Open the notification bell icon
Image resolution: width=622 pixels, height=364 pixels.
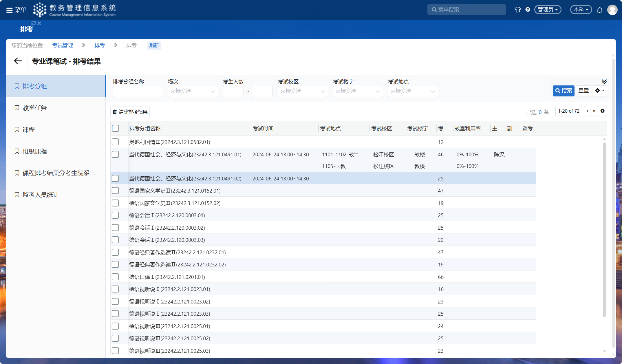tap(600, 10)
